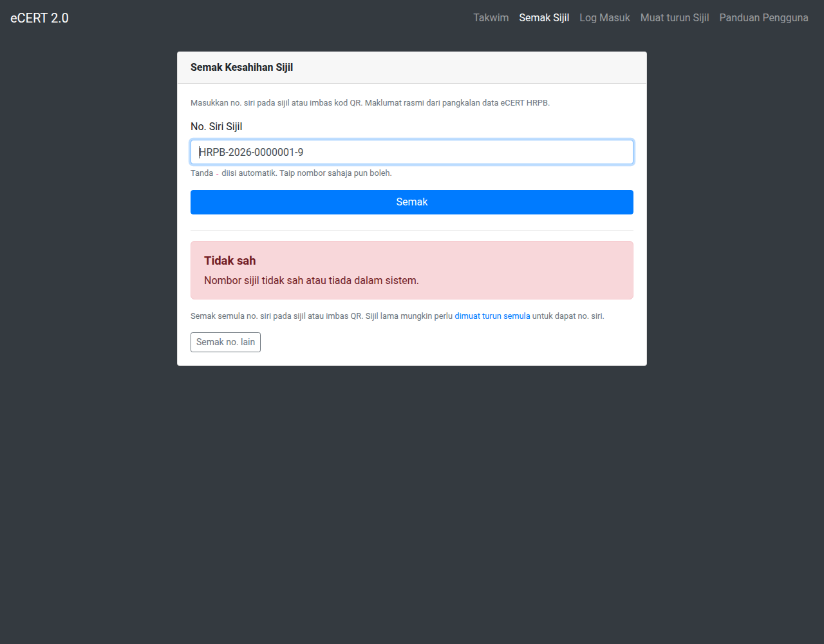This screenshot has height=644, width=824.
Task: Navigate to Muat turun Sijil
Action: [675, 18]
